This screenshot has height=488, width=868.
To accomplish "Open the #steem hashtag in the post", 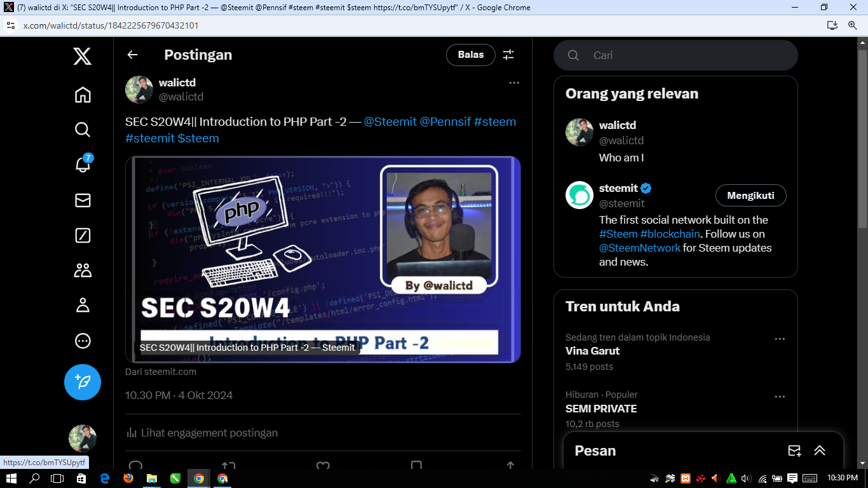I will (495, 121).
